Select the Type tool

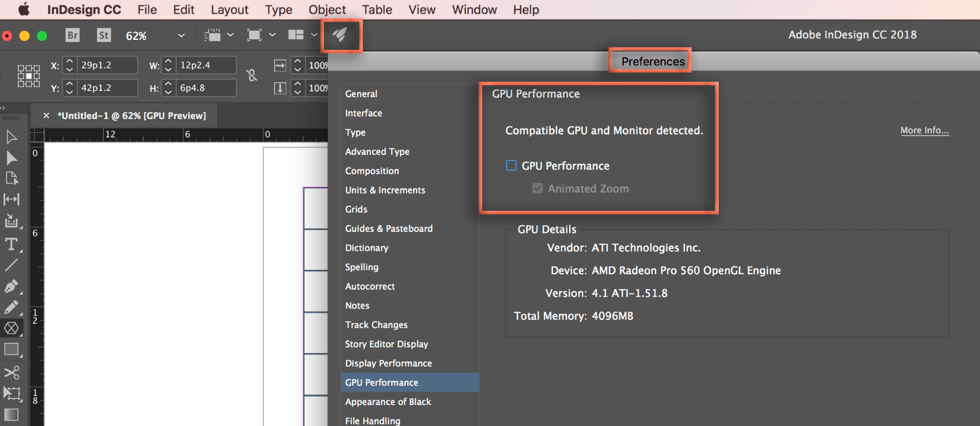click(x=11, y=244)
